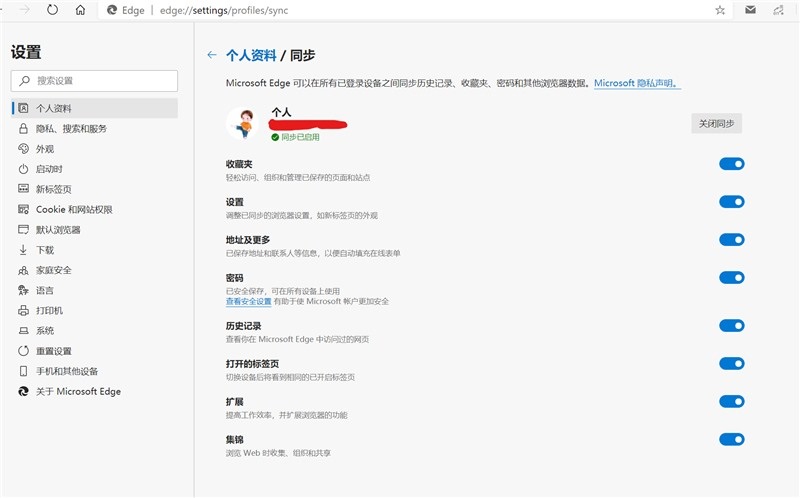Click the phone icon for 手机和其他设备
800x498 pixels.
pyautogui.click(x=23, y=371)
